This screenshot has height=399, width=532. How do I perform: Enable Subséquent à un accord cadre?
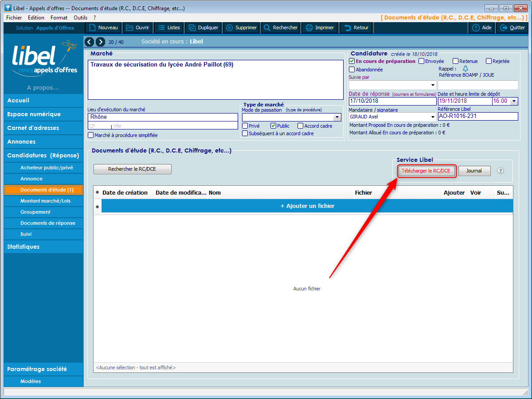click(245, 133)
